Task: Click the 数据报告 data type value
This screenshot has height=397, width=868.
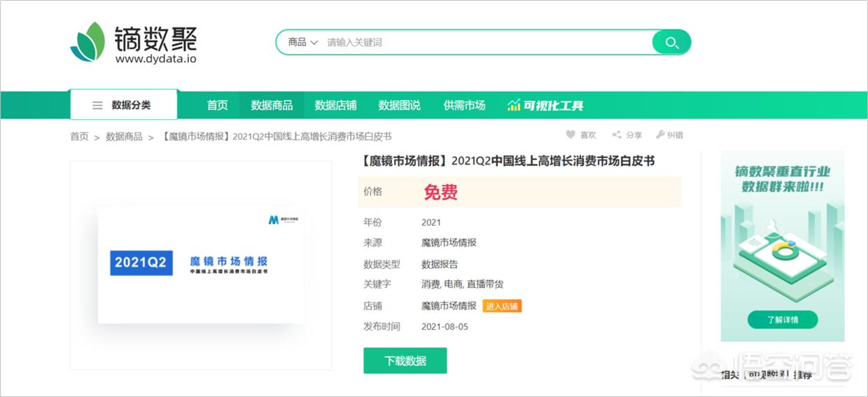Action: click(x=440, y=264)
